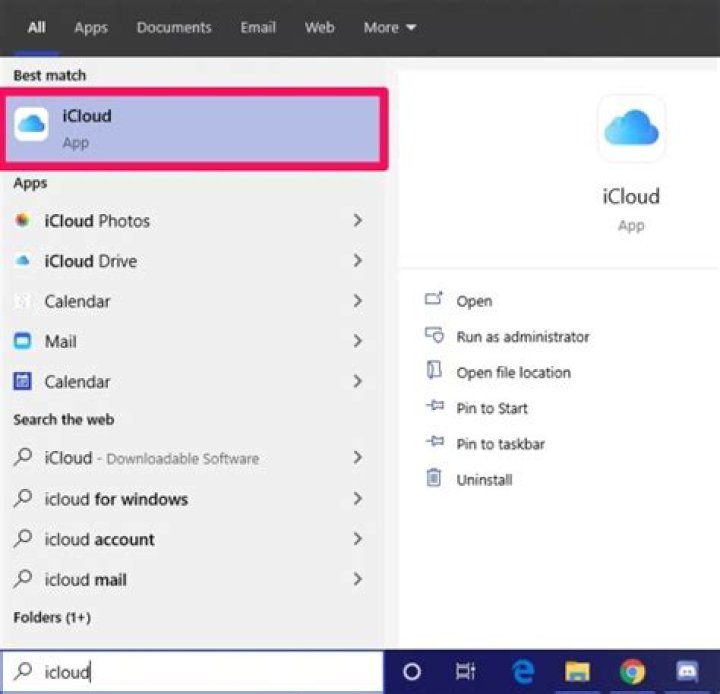Screen dimensions: 720x694
Task: Click the Mail app icon
Action: (22, 341)
